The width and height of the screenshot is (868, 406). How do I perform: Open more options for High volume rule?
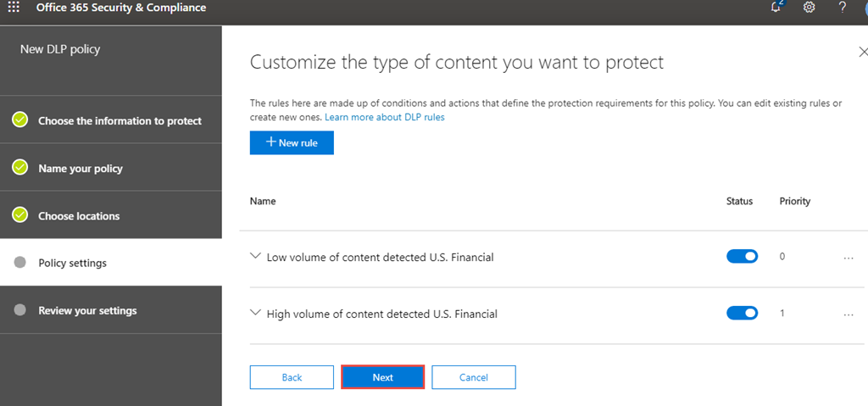click(x=849, y=314)
